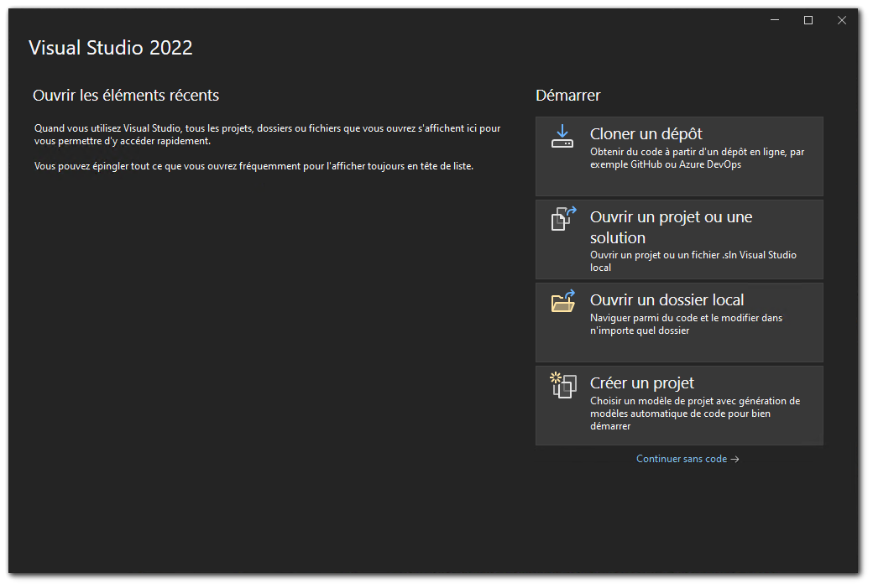873x588 pixels.
Task: Maximize the Visual Studio 2022 window
Action: (808, 20)
